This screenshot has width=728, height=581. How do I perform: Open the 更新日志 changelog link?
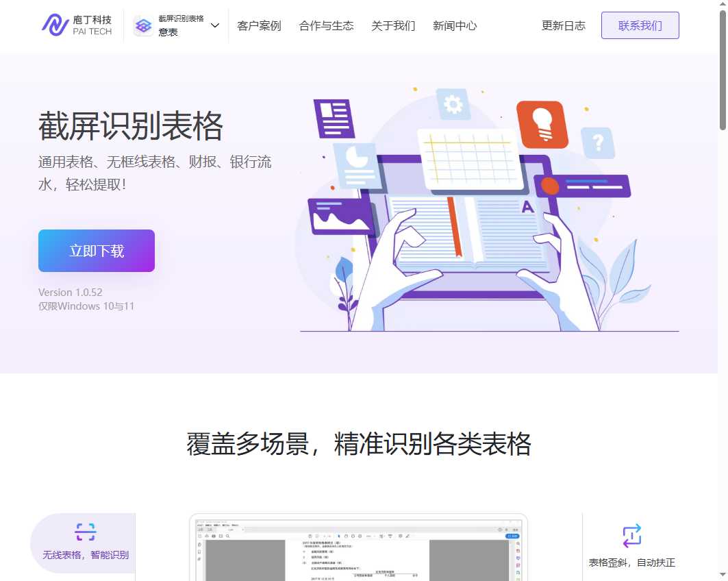click(563, 25)
